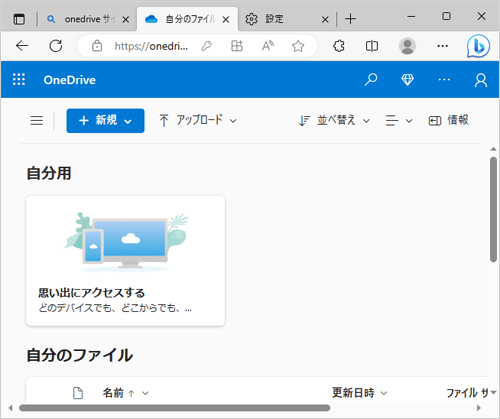Close the 設定 tab

coord(325,20)
